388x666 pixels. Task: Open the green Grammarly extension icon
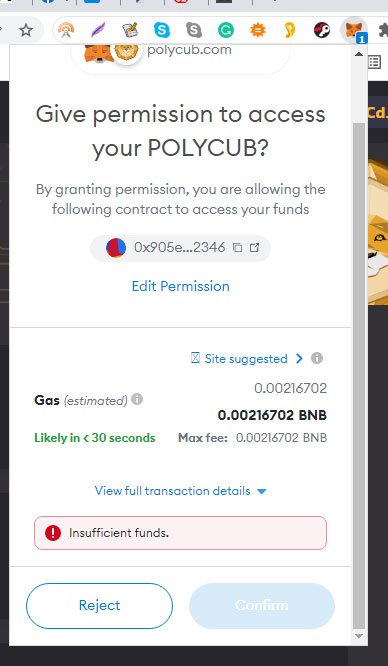pos(226,30)
